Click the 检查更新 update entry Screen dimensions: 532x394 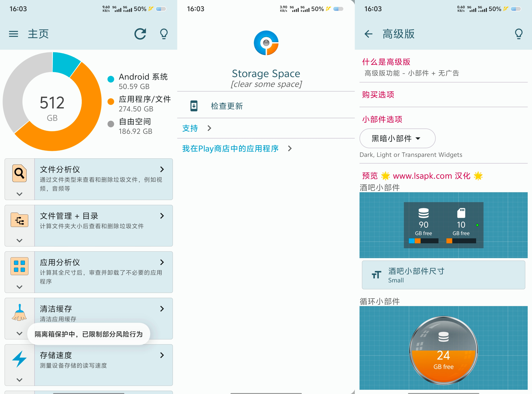[x=226, y=106]
